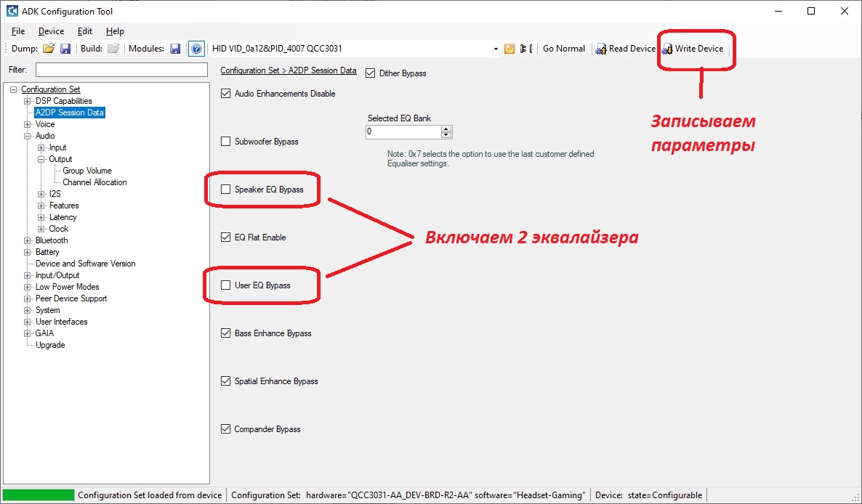Image resolution: width=862 pixels, height=504 pixels.
Task: Open the Edit menu
Action: 85,31
